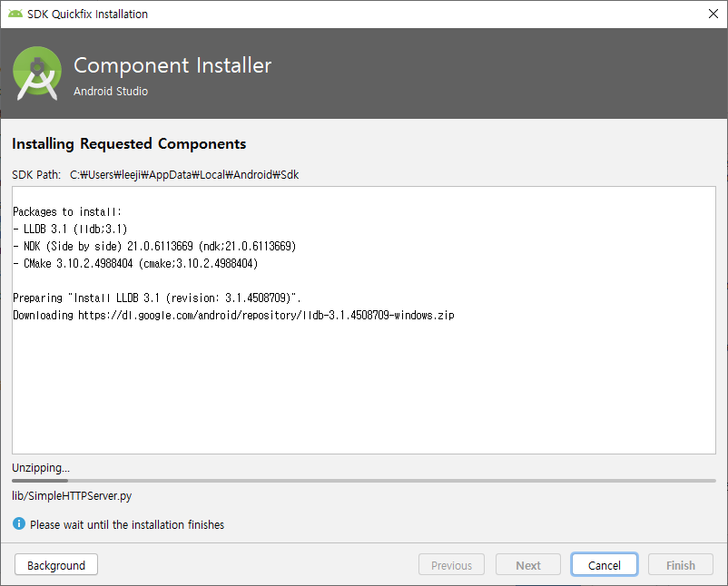728x586 pixels.
Task: Click the Component Installer heading
Action: click(172, 65)
